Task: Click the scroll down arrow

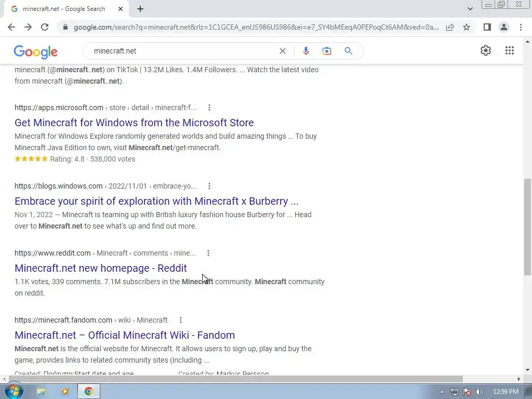Action: 528,370
